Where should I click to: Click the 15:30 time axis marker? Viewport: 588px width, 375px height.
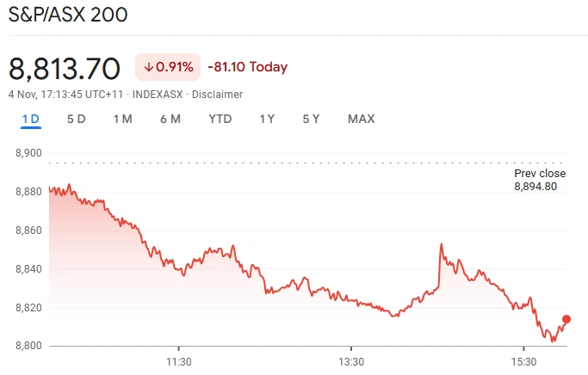pyautogui.click(x=524, y=361)
